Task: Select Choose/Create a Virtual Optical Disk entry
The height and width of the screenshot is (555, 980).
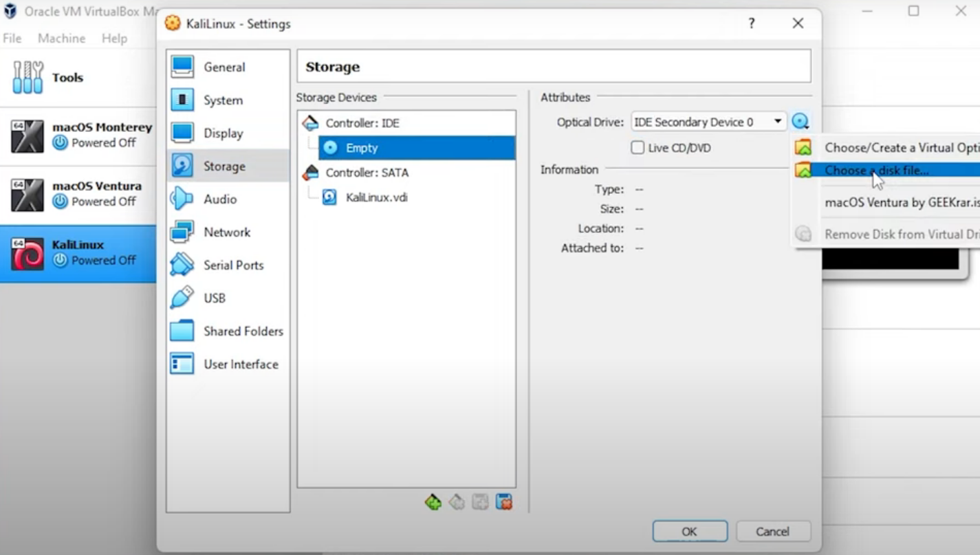Action: click(x=886, y=148)
